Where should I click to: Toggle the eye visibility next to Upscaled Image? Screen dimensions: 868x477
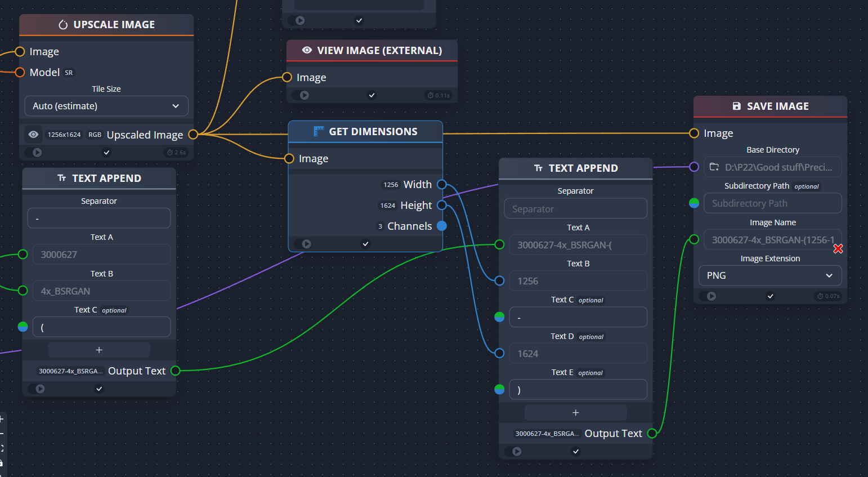click(x=33, y=134)
